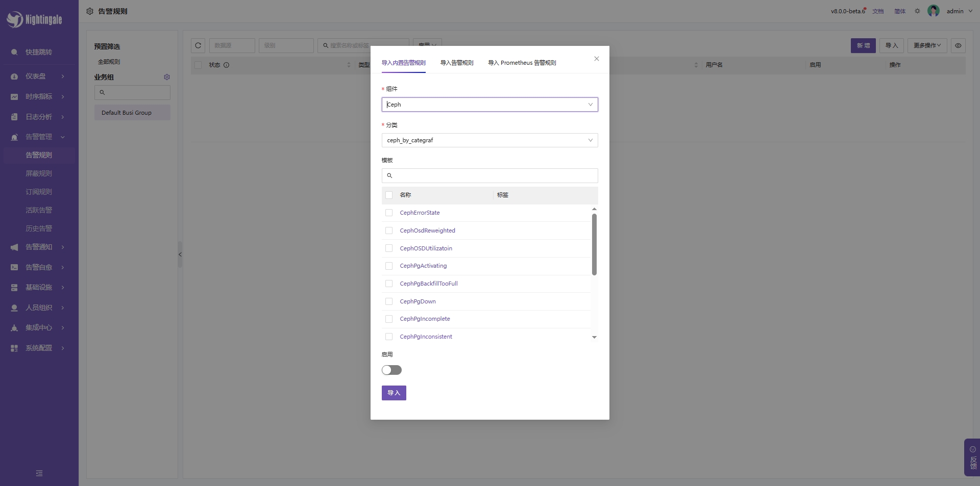Image resolution: width=980 pixels, height=486 pixels.
Task: Click the page settings gear icon next to title
Action: pyautogui.click(x=90, y=11)
